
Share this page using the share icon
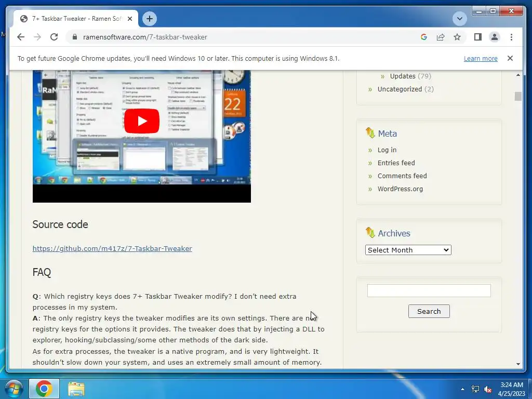pyautogui.click(x=441, y=37)
